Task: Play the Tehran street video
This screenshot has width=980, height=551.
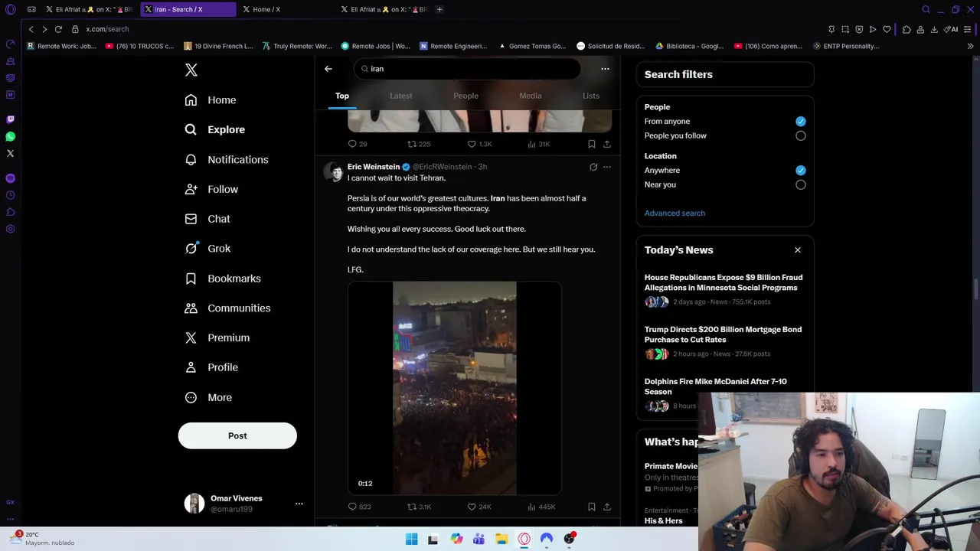Action: coord(455,388)
